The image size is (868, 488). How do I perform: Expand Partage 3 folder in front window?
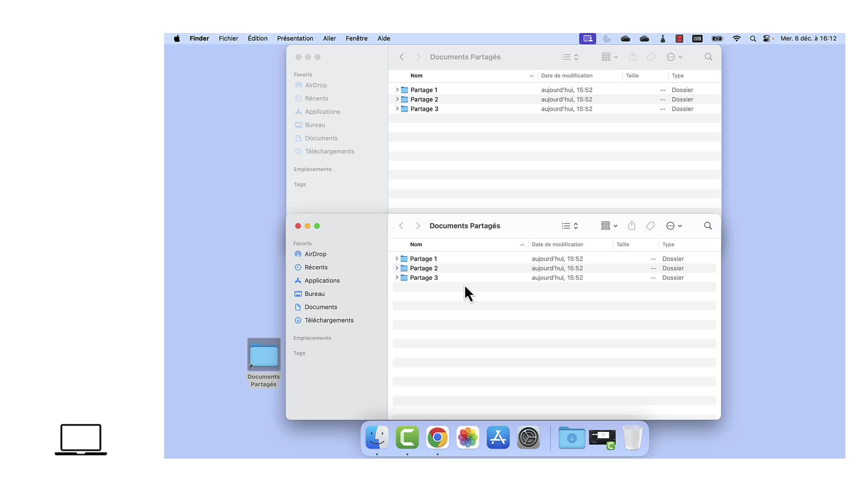pyautogui.click(x=396, y=277)
